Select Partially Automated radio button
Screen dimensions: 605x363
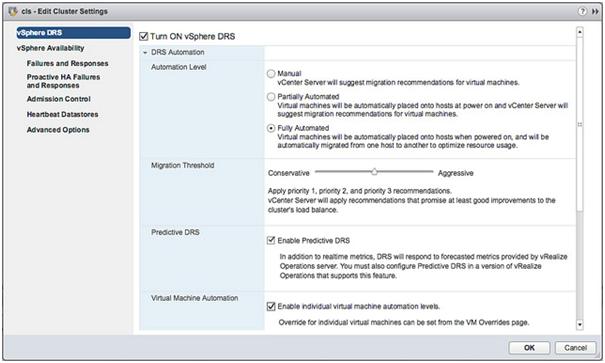(271, 96)
